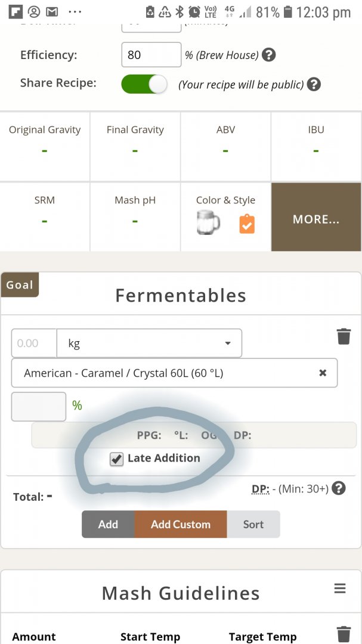Click the MORE... stats tile

(316, 217)
